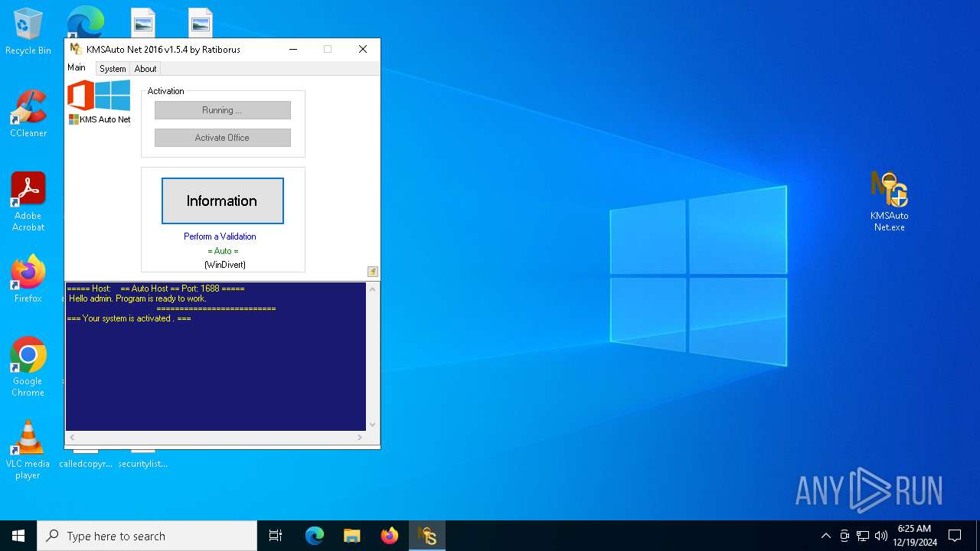This screenshot has width=980, height=551.
Task: Click the small yellow icon above the log
Action: (x=373, y=272)
